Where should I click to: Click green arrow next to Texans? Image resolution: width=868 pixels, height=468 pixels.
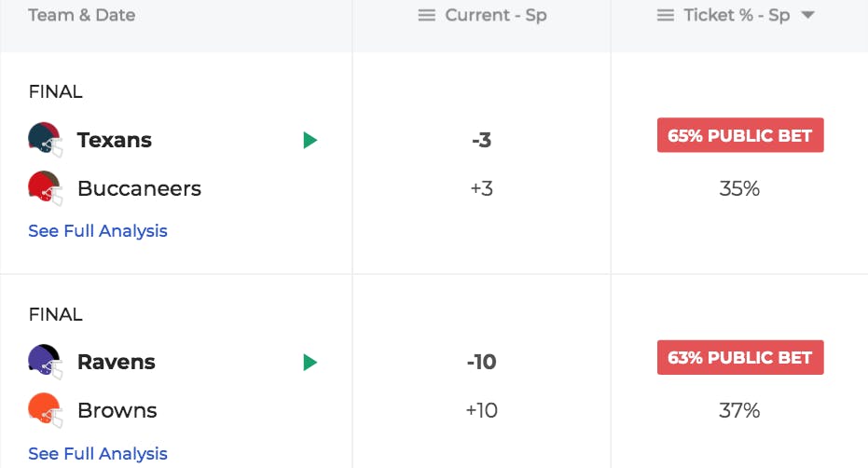(310, 140)
